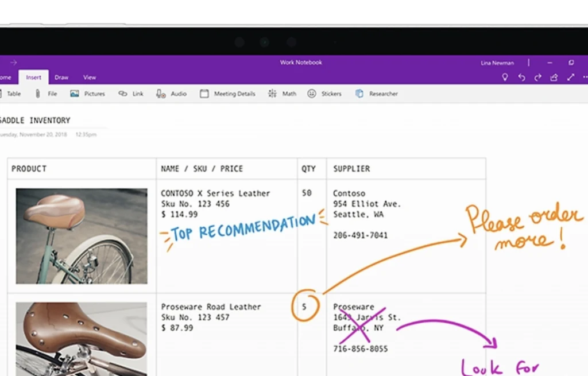Click Sku No. 123 457 text
The width and height of the screenshot is (588, 376).
(195, 317)
